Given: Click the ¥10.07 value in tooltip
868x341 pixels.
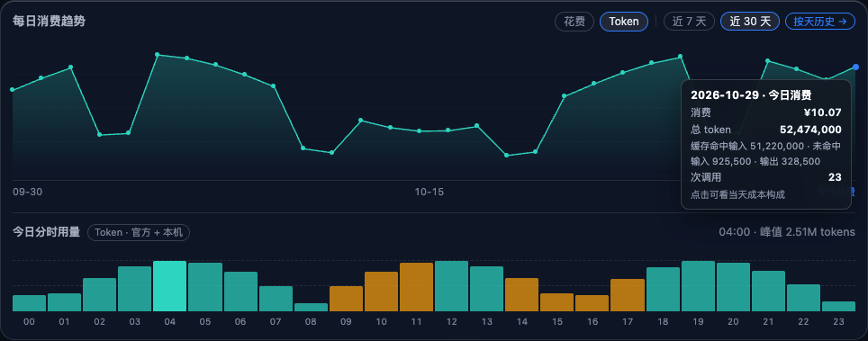Looking at the screenshot, I should tap(823, 113).
